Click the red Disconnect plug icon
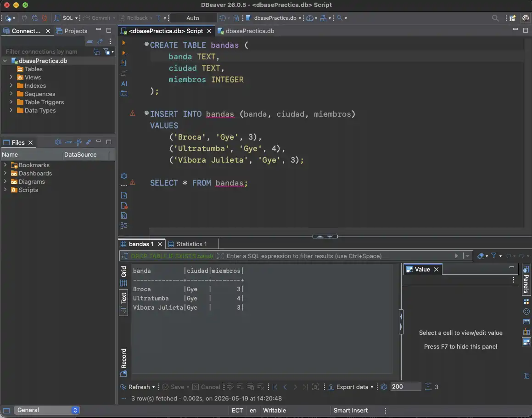This screenshot has width=532, height=418. click(45, 18)
